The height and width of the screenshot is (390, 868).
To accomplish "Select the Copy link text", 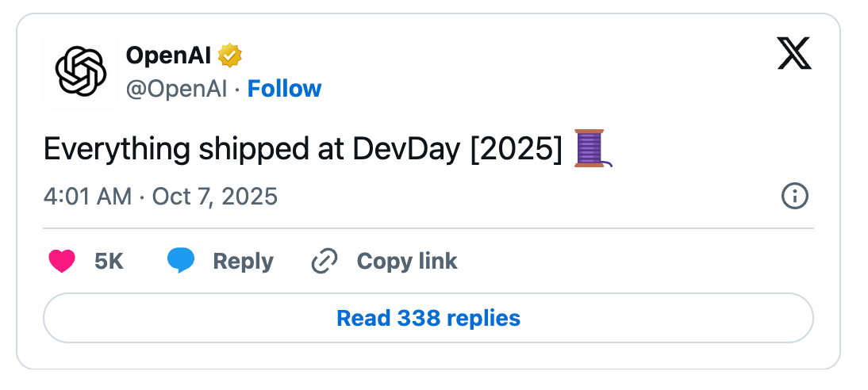I will coord(407,261).
